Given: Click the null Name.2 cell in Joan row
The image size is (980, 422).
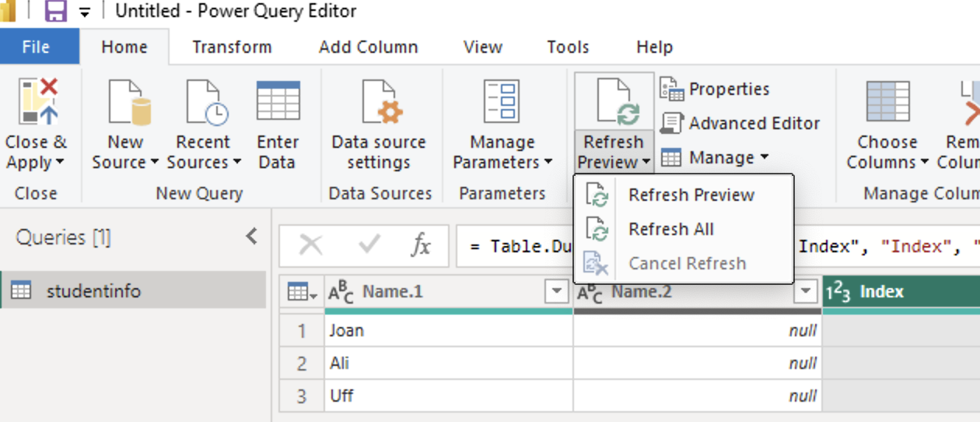Looking at the screenshot, I should tap(698, 331).
